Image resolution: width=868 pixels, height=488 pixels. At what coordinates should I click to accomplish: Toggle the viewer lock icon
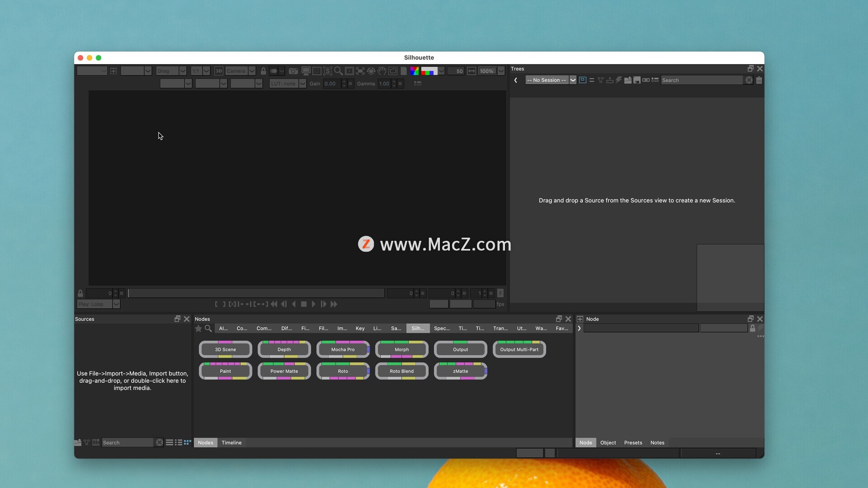263,71
